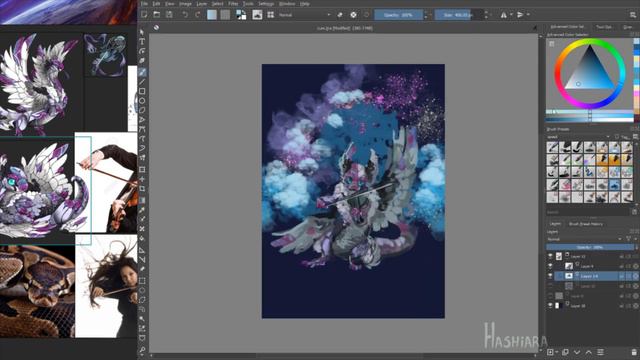The image size is (640, 360).
Task: Select the Fill bucket tool
Action: 142,238
